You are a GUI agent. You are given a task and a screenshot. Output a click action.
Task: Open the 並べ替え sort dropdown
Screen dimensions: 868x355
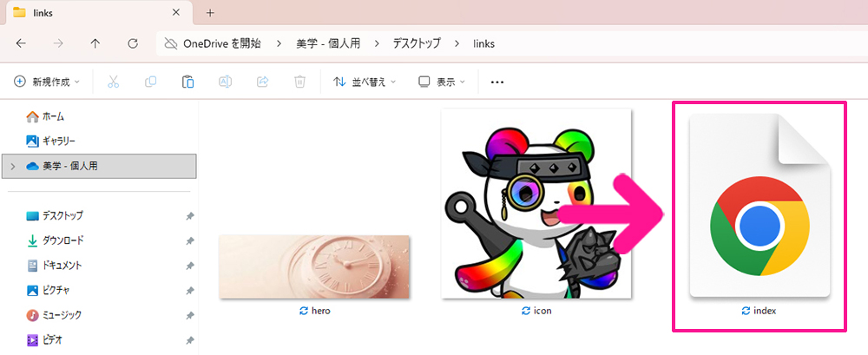coord(365,82)
